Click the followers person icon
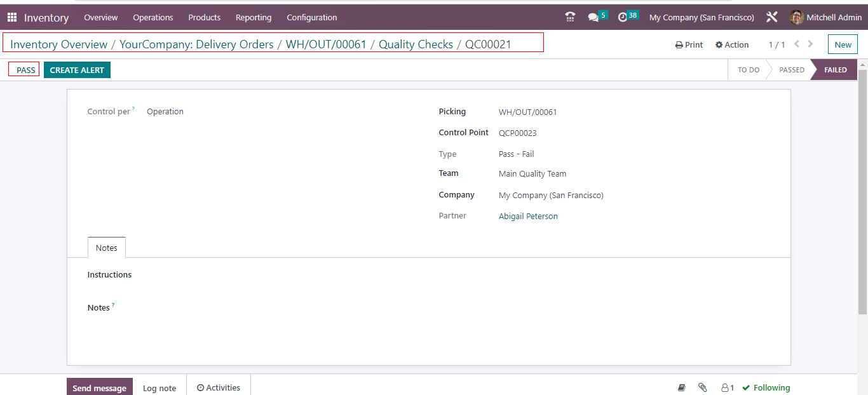Image resolution: width=868 pixels, height=395 pixels. point(726,387)
